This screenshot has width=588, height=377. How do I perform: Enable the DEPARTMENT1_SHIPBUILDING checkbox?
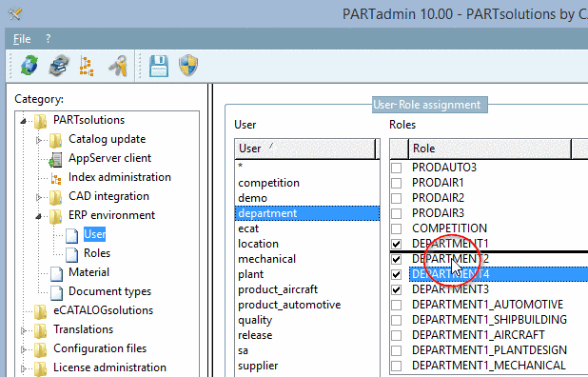(x=397, y=320)
